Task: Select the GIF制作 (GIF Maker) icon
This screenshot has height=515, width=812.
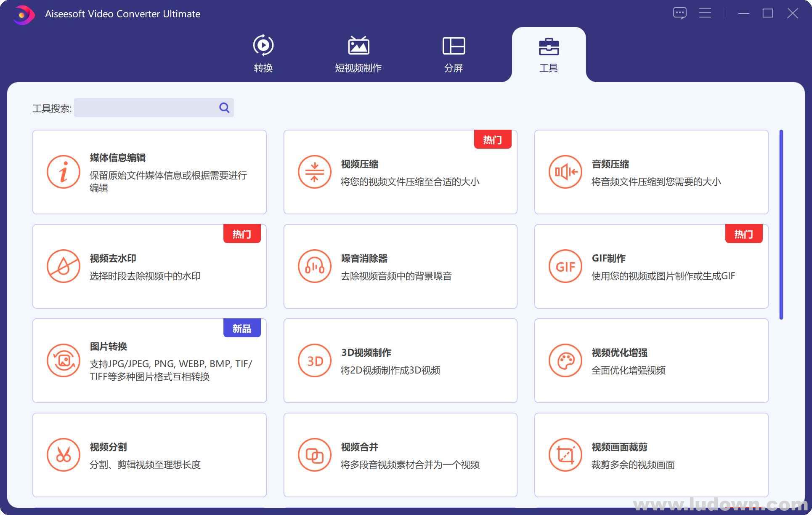Action: pos(565,266)
